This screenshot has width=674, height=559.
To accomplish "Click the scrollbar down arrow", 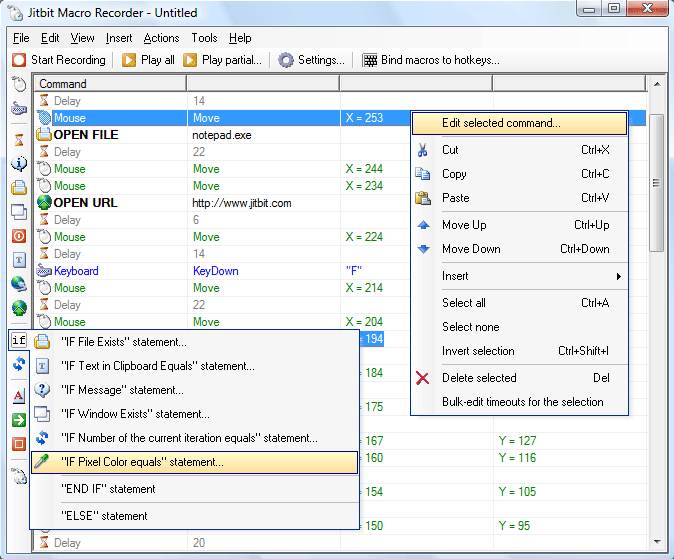I will point(657,542).
